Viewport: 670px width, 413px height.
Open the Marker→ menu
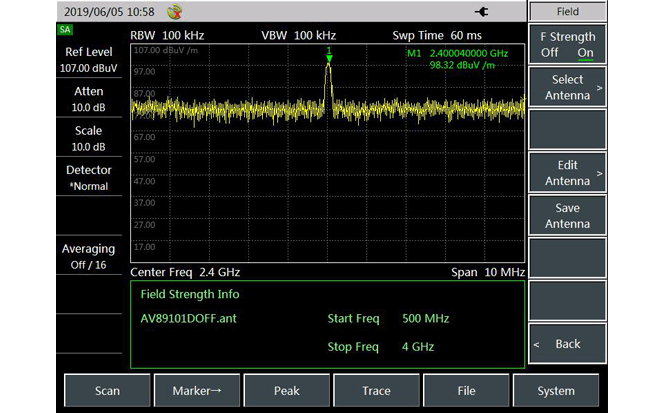click(x=197, y=391)
